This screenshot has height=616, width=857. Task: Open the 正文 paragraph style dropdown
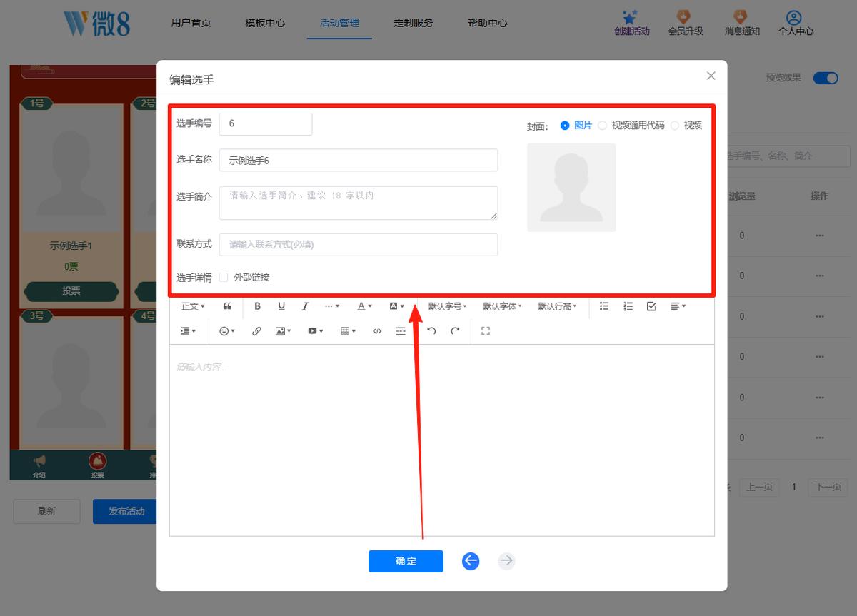tap(193, 306)
